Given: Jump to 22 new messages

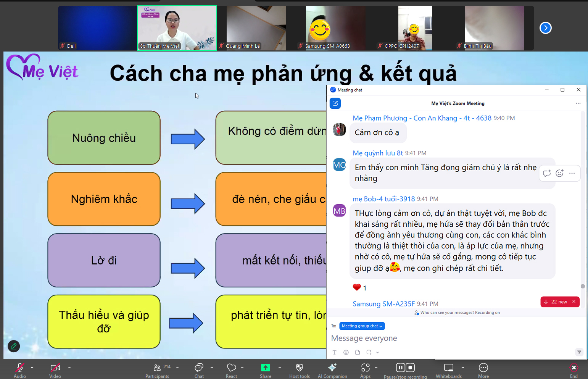Looking at the screenshot, I should (x=556, y=302).
